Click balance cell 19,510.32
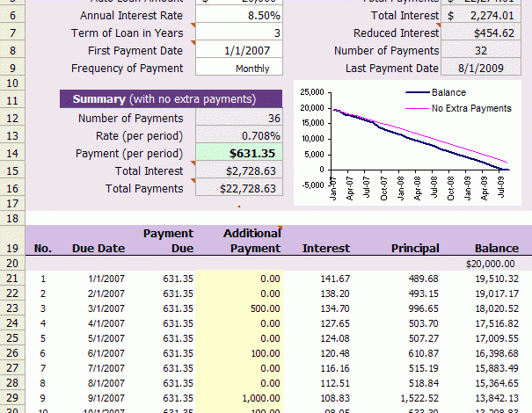The width and height of the screenshot is (532, 413). point(497,279)
